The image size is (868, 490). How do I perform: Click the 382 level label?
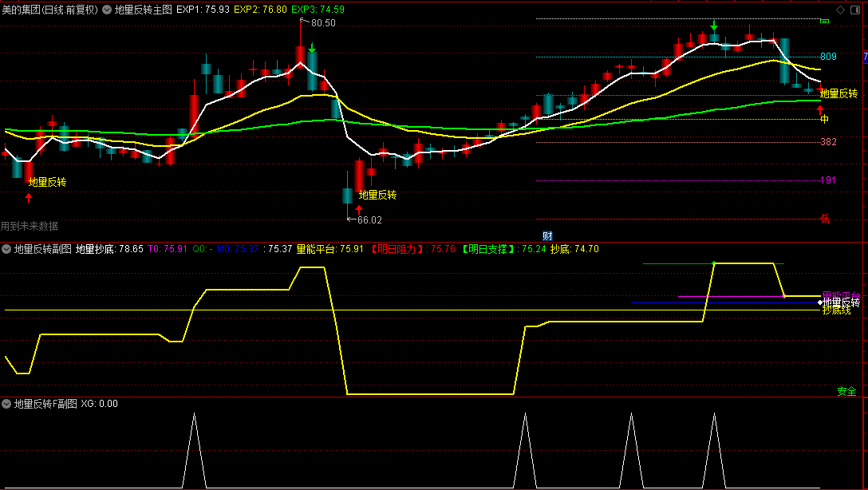[828, 142]
